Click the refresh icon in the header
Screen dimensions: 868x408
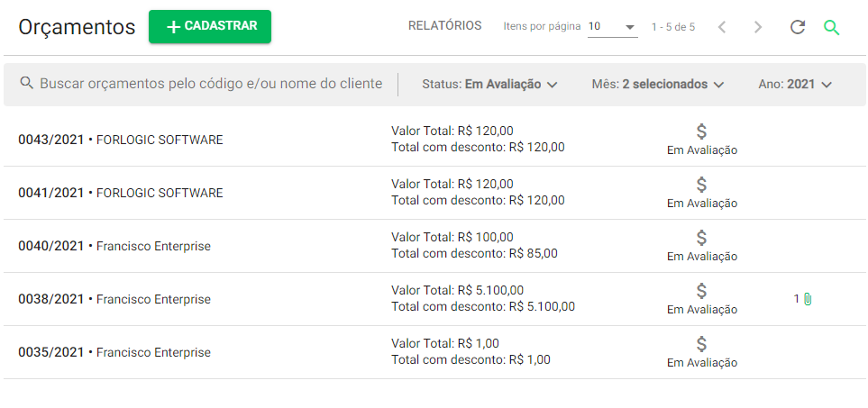pyautogui.click(x=797, y=26)
